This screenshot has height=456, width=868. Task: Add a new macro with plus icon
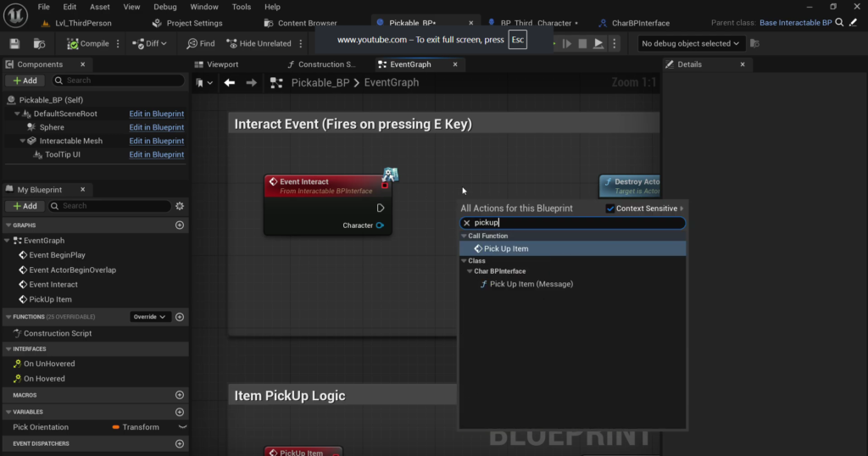pyautogui.click(x=180, y=395)
